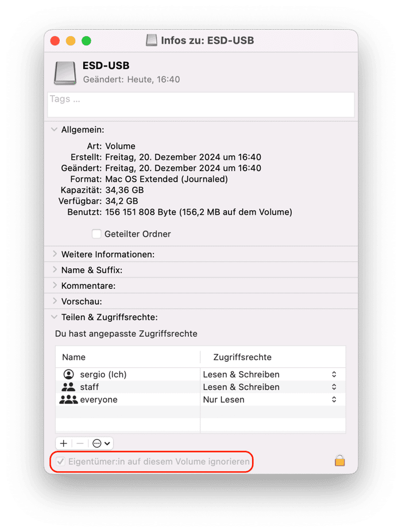The height and width of the screenshot is (532, 402).
Task: Collapse the Teilen & Zugriffsrechte section
Action: click(x=55, y=317)
